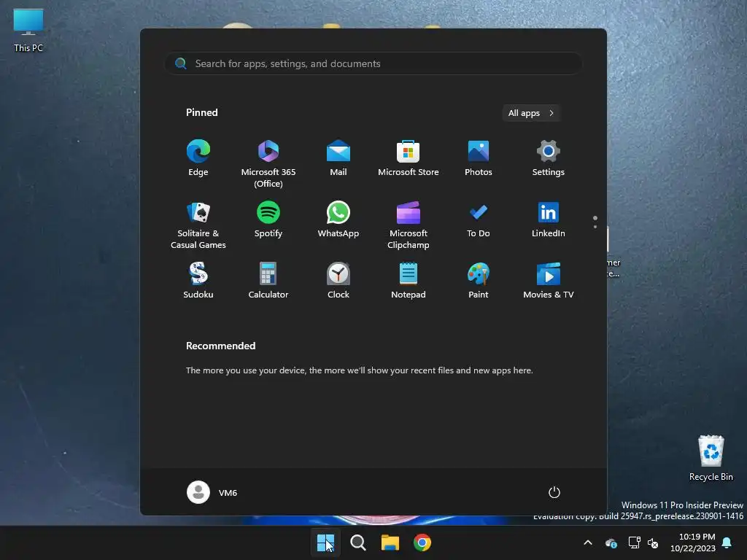The width and height of the screenshot is (747, 560).
Task: Launch the Clock app
Action: coord(338,281)
